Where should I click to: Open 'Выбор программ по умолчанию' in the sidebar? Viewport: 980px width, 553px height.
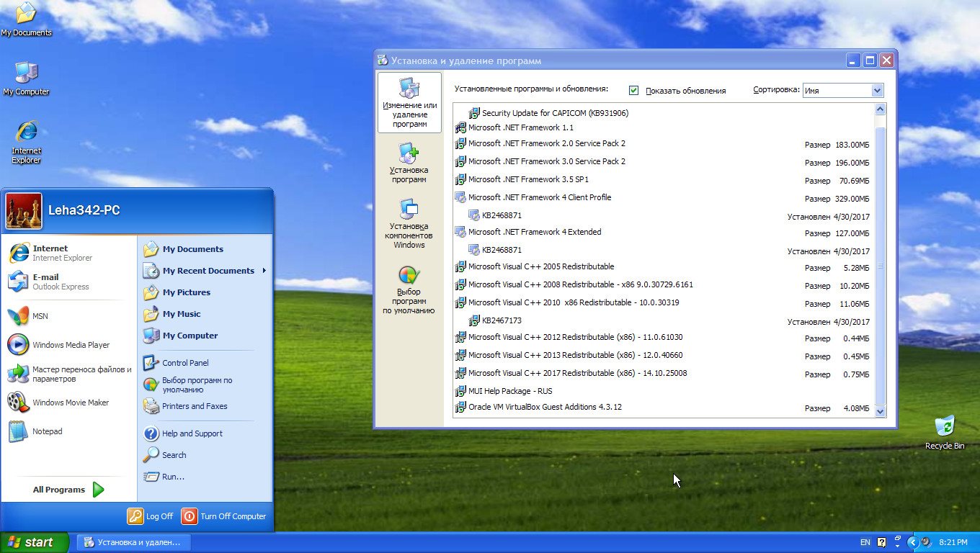(x=409, y=290)
